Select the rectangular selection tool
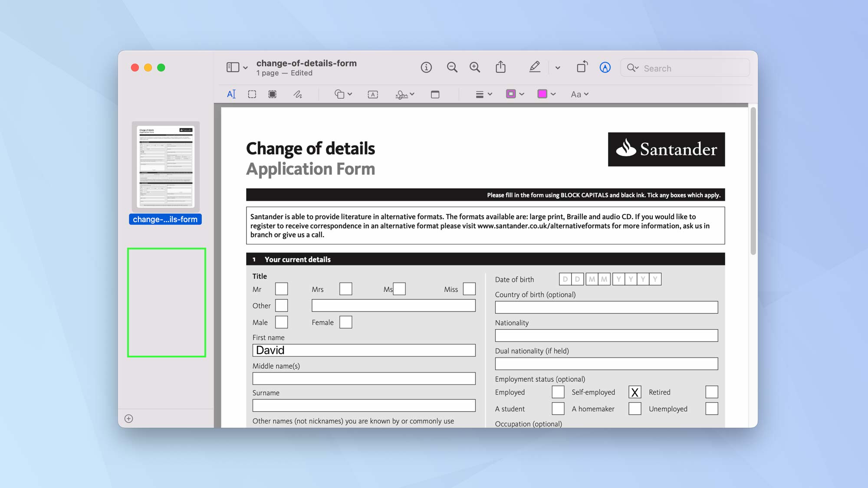Image resolution: width=868 pixels, height=488 pixels. (x=252, y=94)
